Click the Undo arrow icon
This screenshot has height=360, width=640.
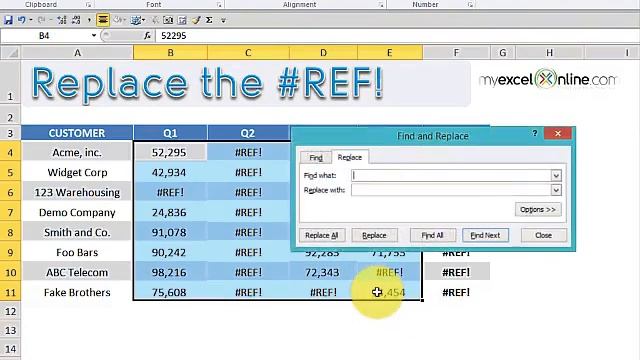(21, 20)
